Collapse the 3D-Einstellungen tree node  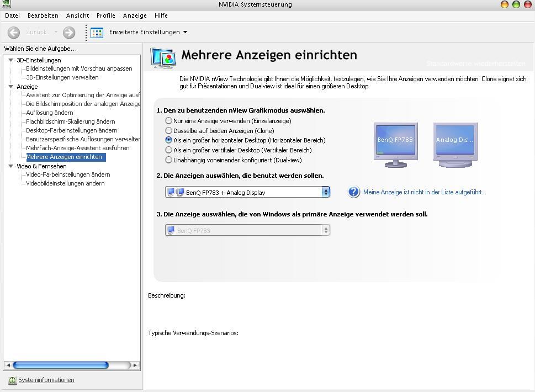coord(11,60)
